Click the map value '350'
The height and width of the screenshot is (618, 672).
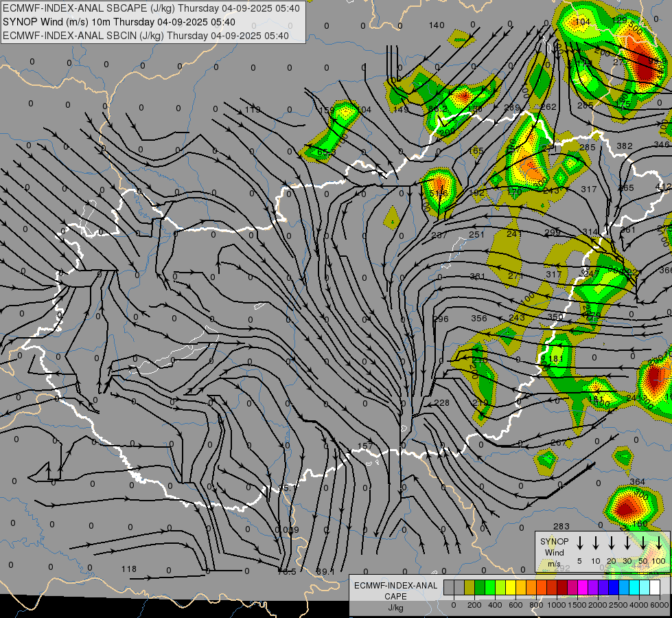555,317
